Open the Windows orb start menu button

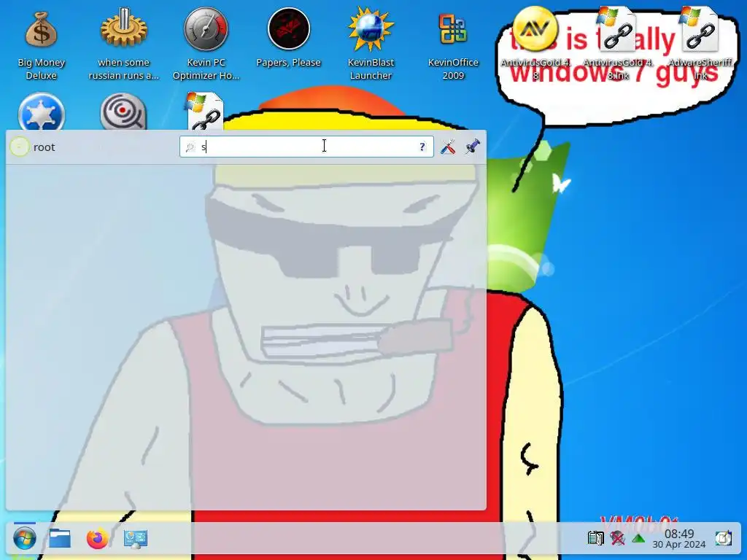(x=24, y=539)
